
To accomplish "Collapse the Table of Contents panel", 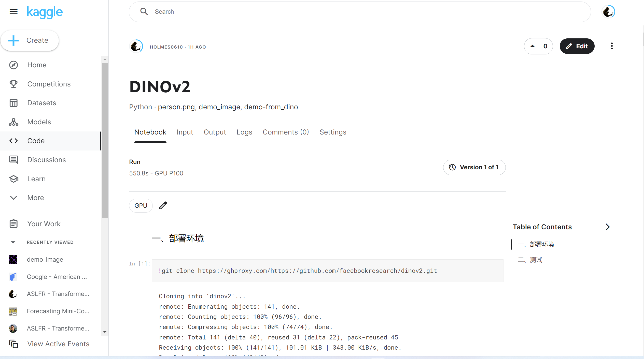I will (608, 227).
